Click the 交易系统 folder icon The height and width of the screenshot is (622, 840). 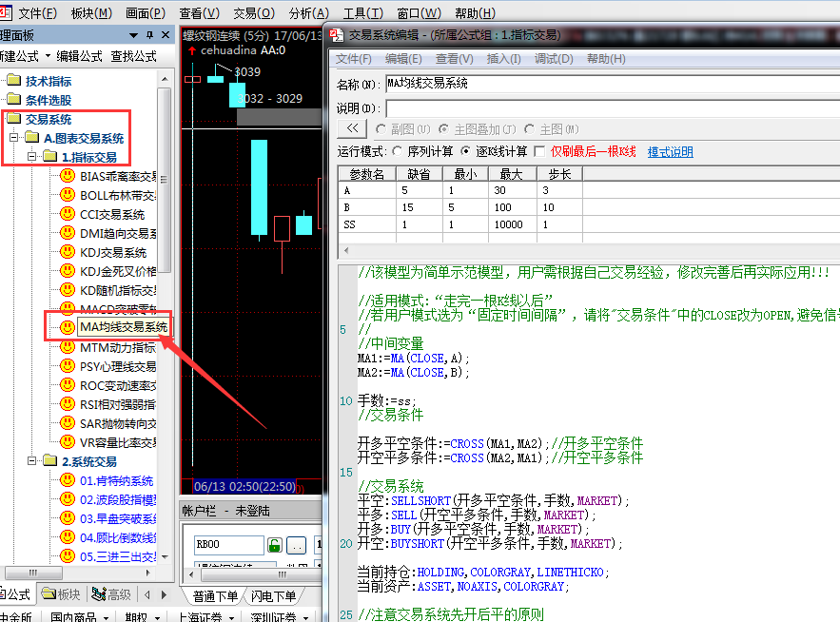14,118
